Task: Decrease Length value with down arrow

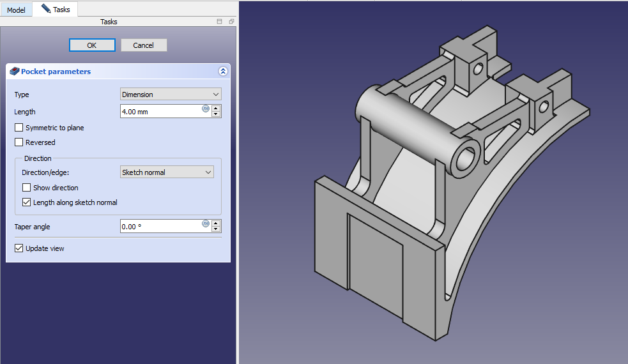Action: (x=216, y=114)
